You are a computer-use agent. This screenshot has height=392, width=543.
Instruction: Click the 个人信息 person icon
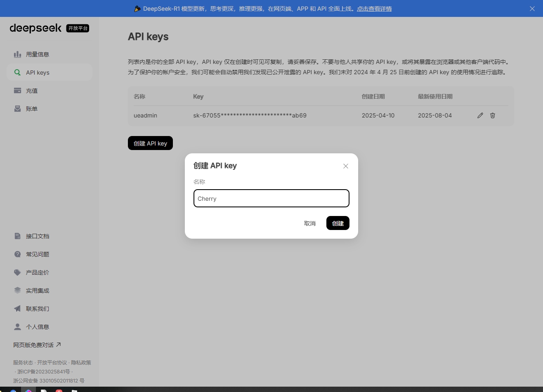point(17,327)
